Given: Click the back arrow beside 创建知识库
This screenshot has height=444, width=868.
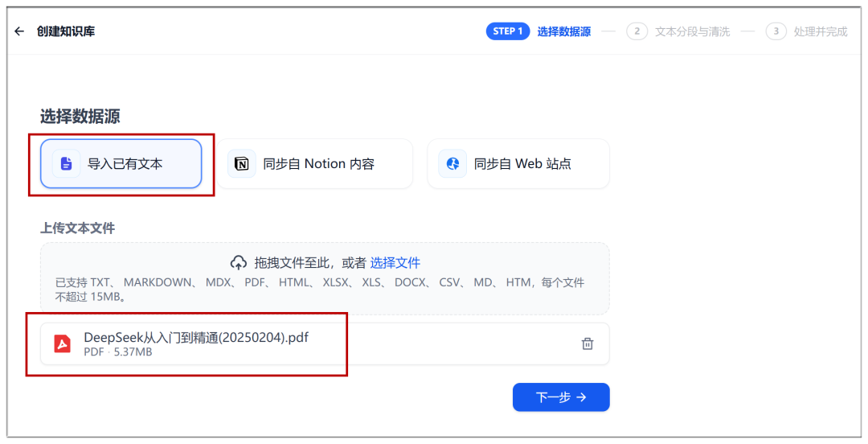Looking at the screenshot, I should (19, 31).
